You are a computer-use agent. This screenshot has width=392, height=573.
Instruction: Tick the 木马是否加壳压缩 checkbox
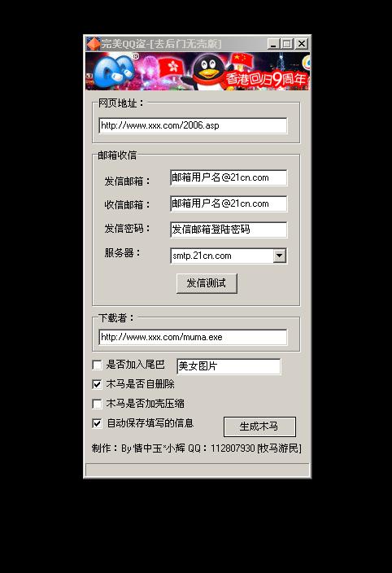tap(97, 404)
